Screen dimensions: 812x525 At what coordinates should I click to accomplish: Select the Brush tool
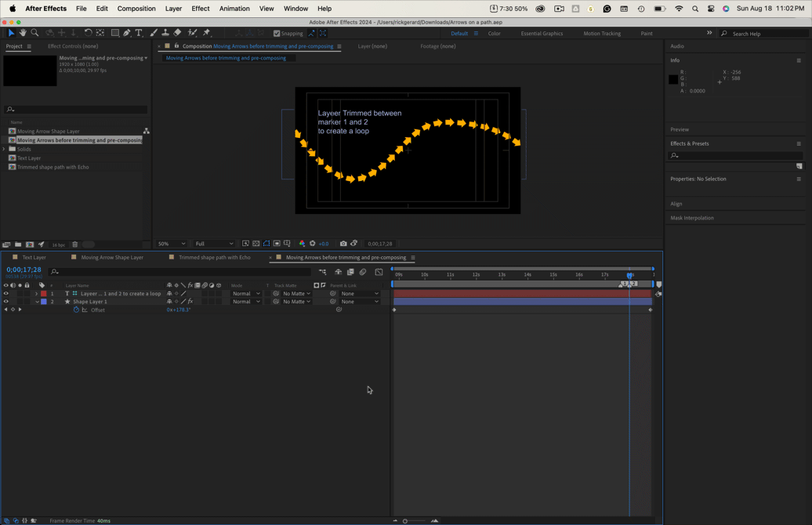click(x=154, y=33)
